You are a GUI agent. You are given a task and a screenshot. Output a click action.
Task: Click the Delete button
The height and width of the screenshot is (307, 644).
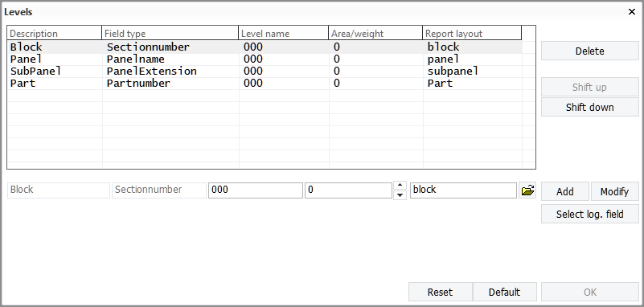pos(590,51)
